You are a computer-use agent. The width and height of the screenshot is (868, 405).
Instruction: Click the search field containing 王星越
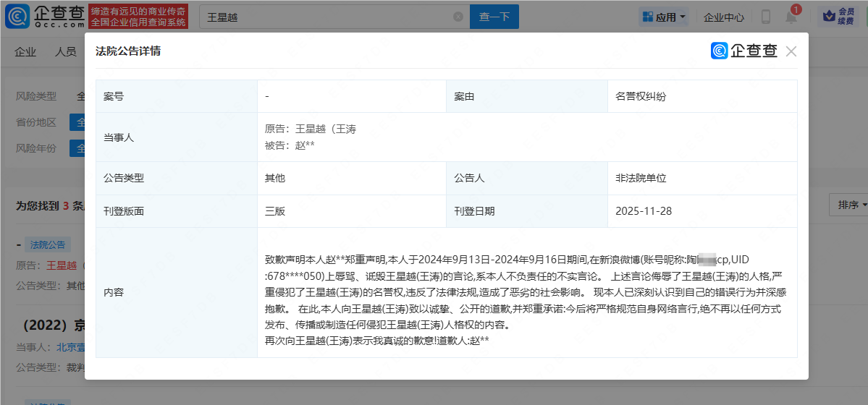[326, 17]
